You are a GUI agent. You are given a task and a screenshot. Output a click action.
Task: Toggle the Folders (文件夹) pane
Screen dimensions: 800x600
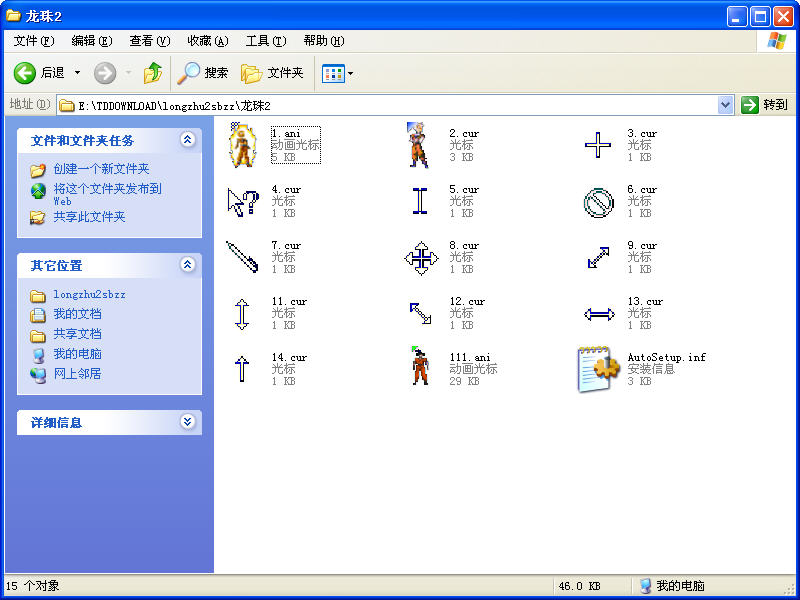(272, 73)
